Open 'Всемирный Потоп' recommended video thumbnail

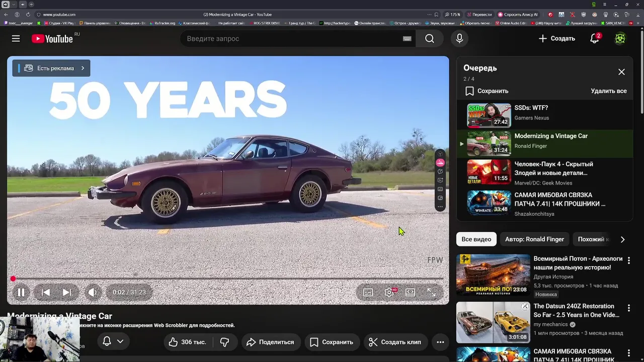click(x=493, y=275)
